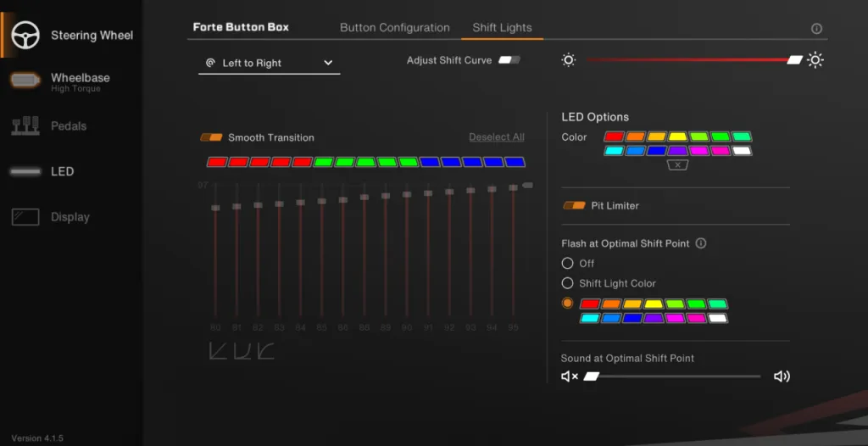This screenshot has height=446, width=868.
Task: Click the small handle right of the sliders
Action: [527, 185]
